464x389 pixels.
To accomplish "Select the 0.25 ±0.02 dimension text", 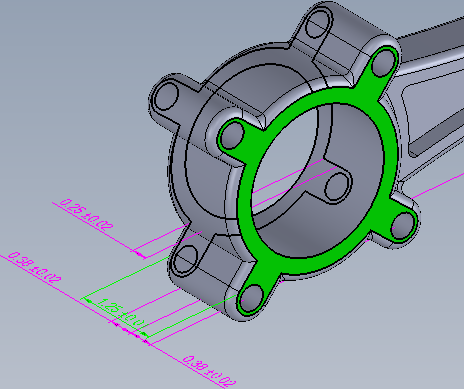I will click(86, 216).
